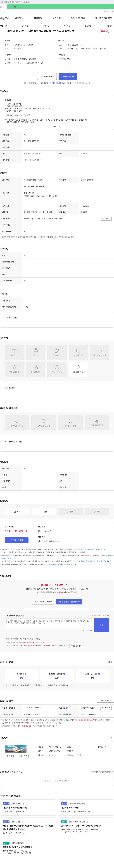Click the info icon next to 빅데이터 추천 정보
The image size is (114, 868).
(19, 796)
